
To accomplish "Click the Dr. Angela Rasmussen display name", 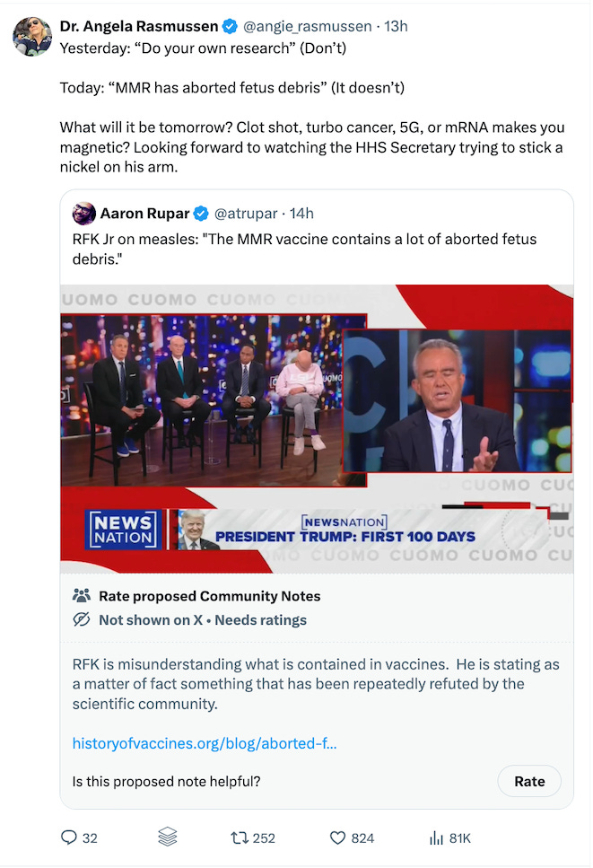I will tap(139, 26).
